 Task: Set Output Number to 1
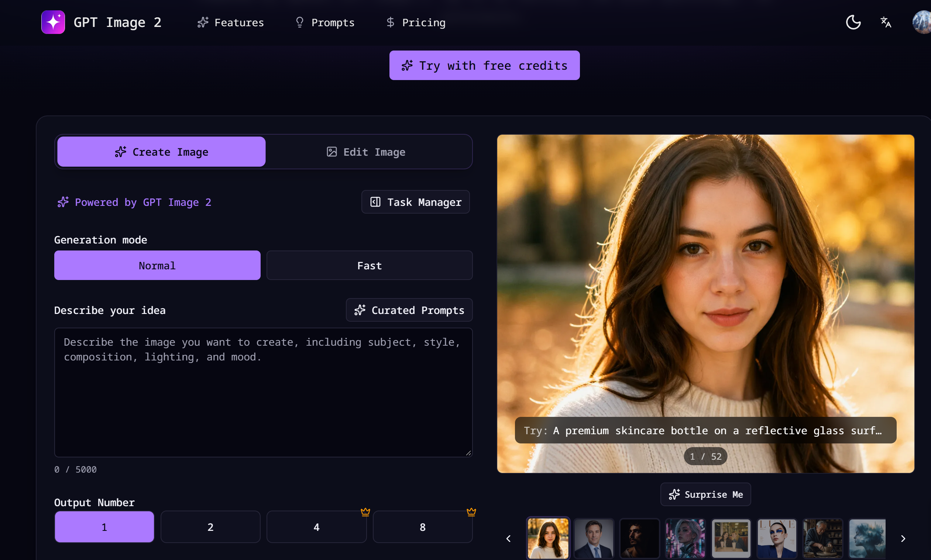104,527
